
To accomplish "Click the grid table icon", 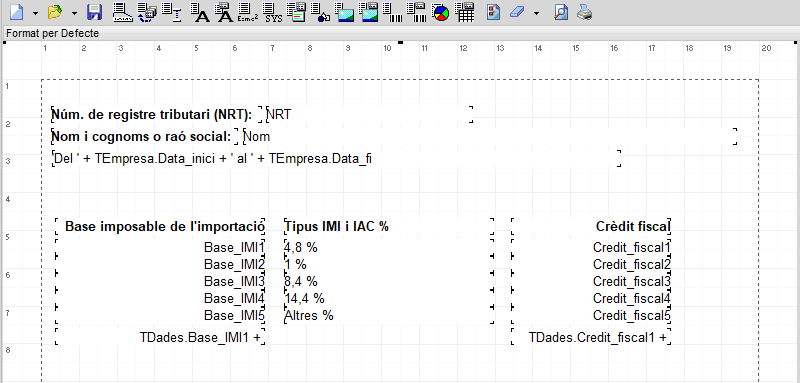I will coord(464,12).
